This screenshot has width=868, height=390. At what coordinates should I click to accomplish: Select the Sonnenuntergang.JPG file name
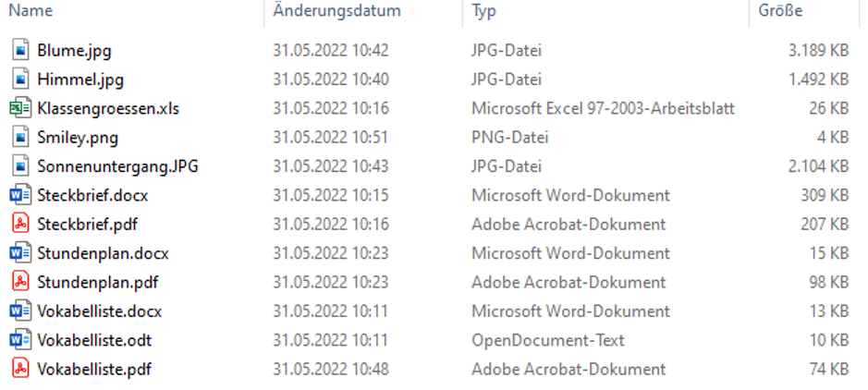point(117,166)
